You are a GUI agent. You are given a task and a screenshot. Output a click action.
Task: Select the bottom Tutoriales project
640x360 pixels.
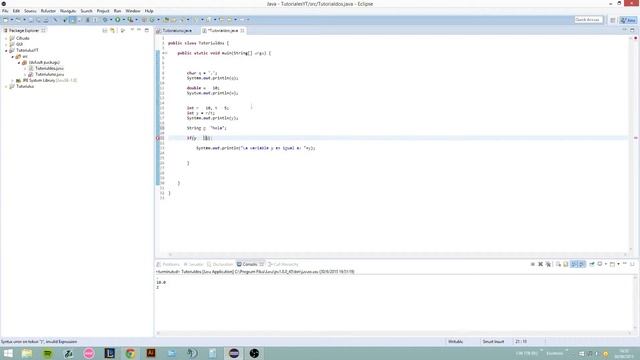coord(24,87)
